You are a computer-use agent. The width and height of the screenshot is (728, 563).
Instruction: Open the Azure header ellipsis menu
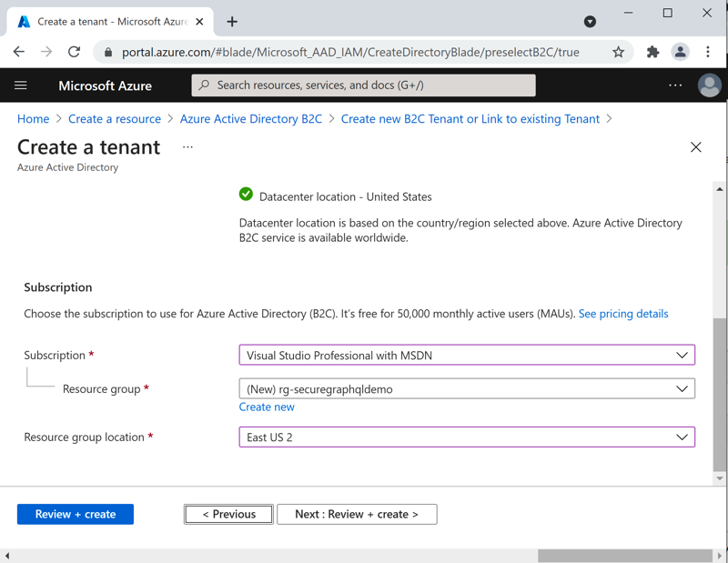point(675,85)
